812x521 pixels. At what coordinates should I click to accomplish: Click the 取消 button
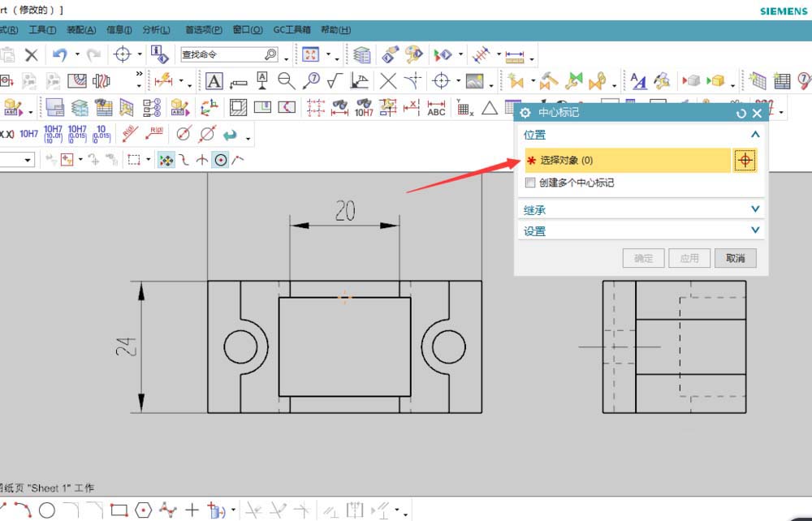(736, 258)
